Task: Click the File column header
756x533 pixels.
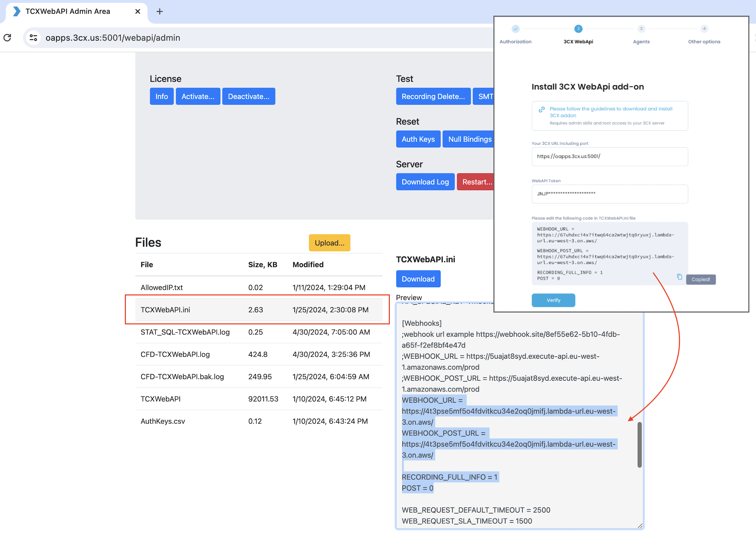Action: coord(147,264)
